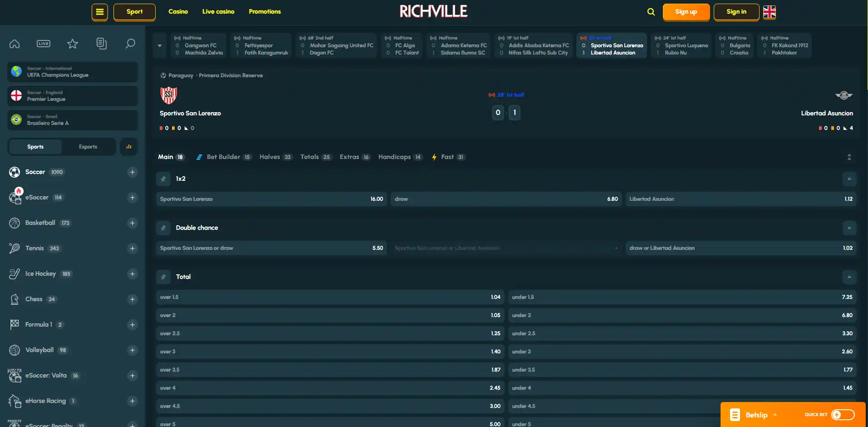Click the sidebar search icon

[130, 44]
